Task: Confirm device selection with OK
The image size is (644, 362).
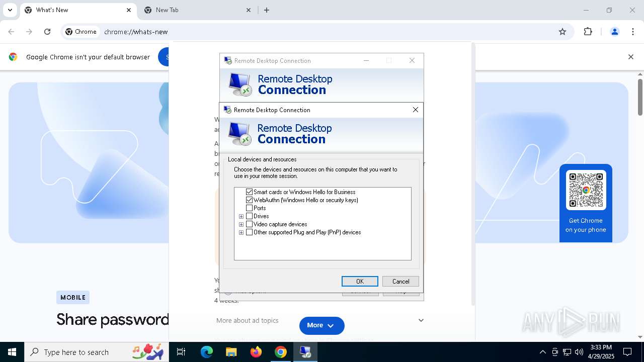Action: (360, 282)
